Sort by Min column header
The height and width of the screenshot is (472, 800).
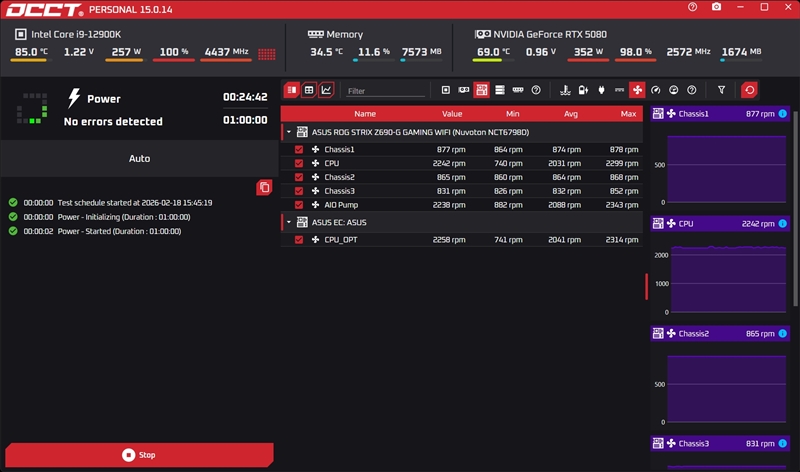pyautogui.click(x=513, y=114)
